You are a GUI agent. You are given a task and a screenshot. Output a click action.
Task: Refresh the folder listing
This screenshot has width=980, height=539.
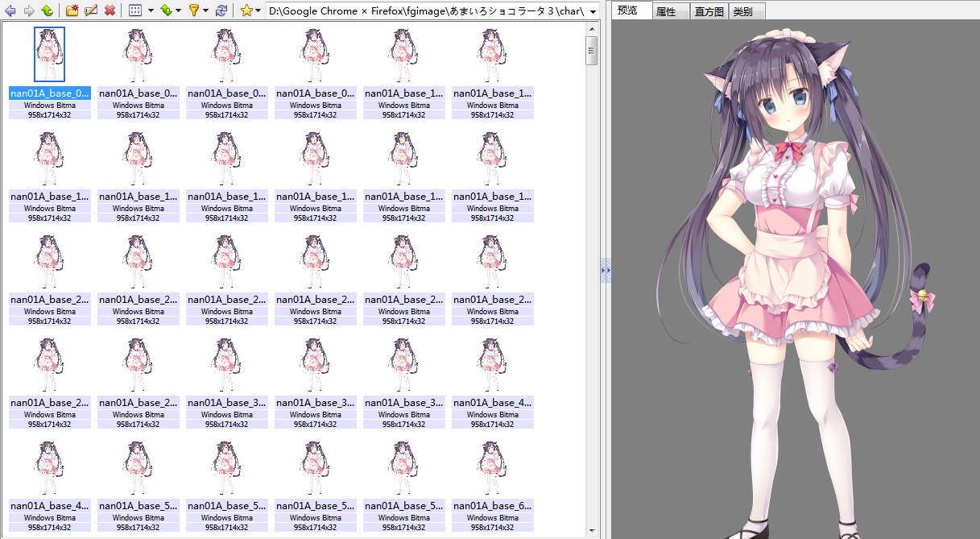(x=221, y=10)
